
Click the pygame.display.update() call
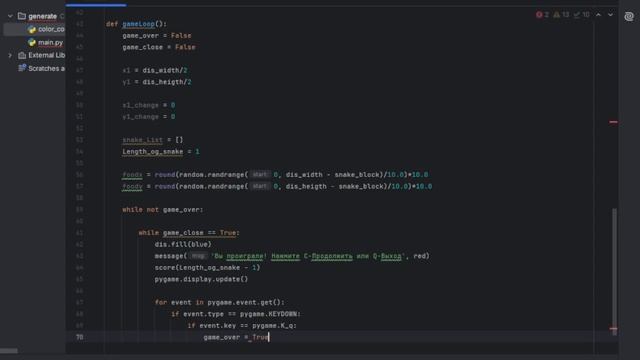[x=201, y=279]
